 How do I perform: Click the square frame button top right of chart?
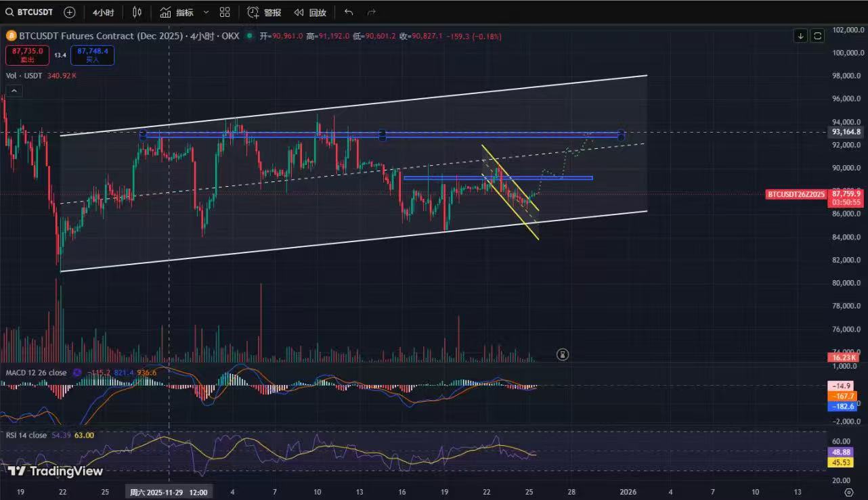(817, 36)
